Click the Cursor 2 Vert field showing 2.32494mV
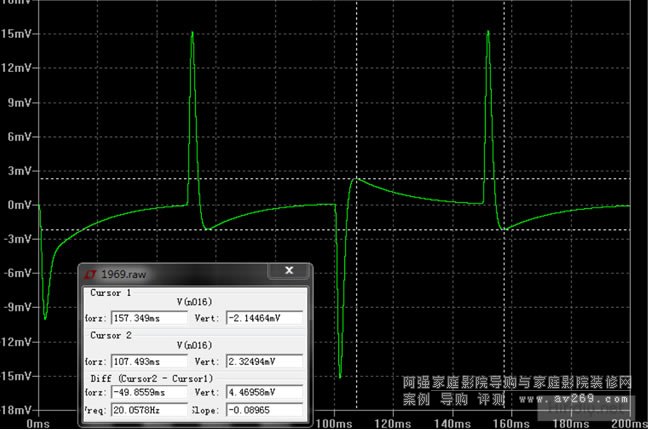 263,360
